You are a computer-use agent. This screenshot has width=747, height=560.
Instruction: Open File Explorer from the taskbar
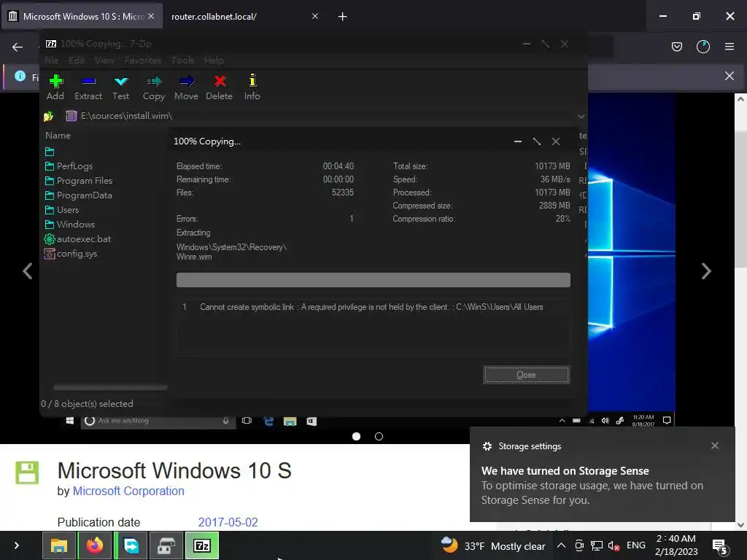tap(59, 545)
